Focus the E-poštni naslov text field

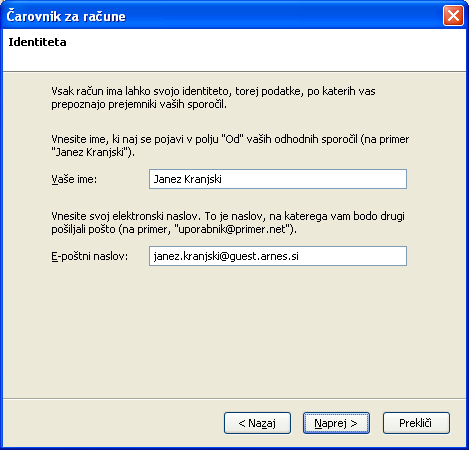click(x=278, y=256)
